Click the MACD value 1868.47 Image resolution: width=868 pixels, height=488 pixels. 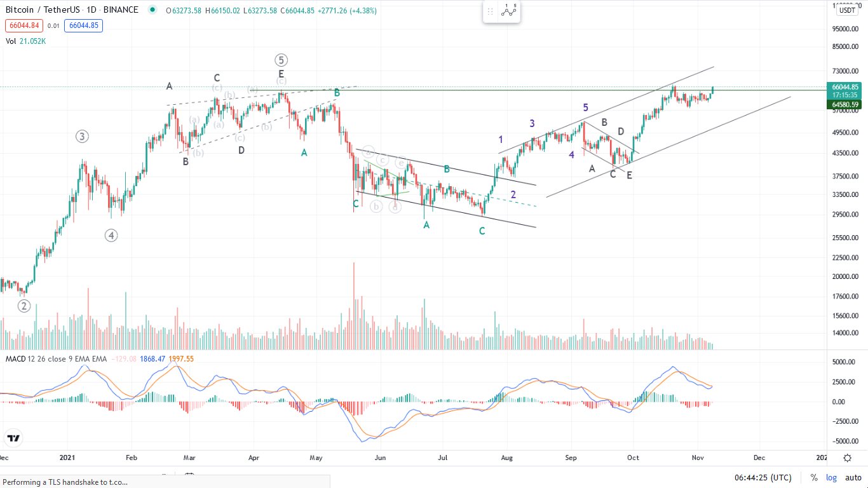coord(153,359)
